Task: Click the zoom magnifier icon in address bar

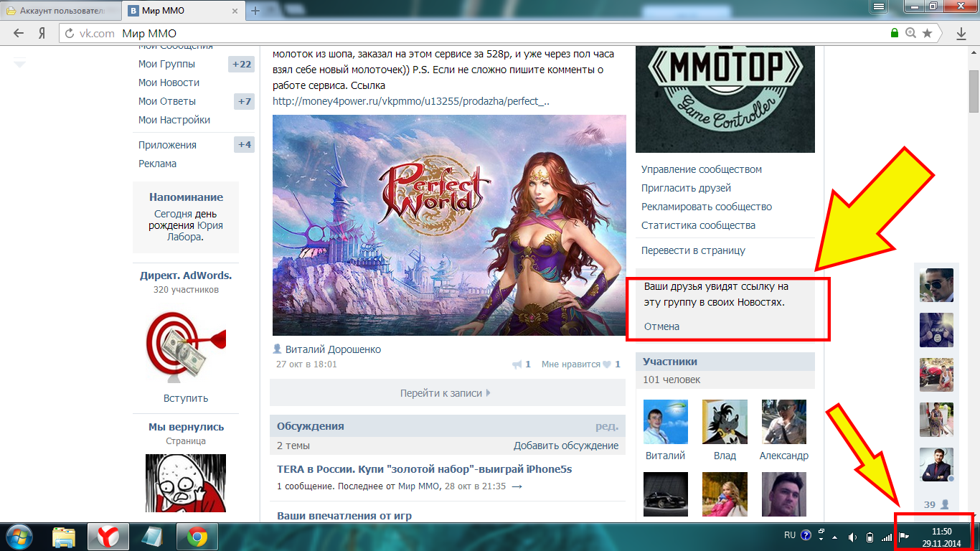Action: pos(911,33)
